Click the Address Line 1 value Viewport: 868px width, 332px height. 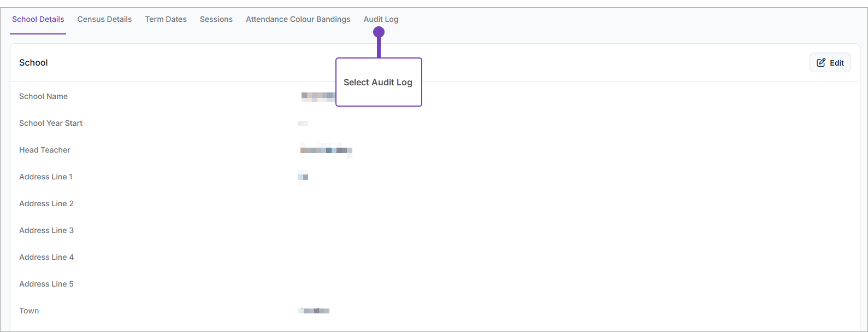[x=303, y=177]
